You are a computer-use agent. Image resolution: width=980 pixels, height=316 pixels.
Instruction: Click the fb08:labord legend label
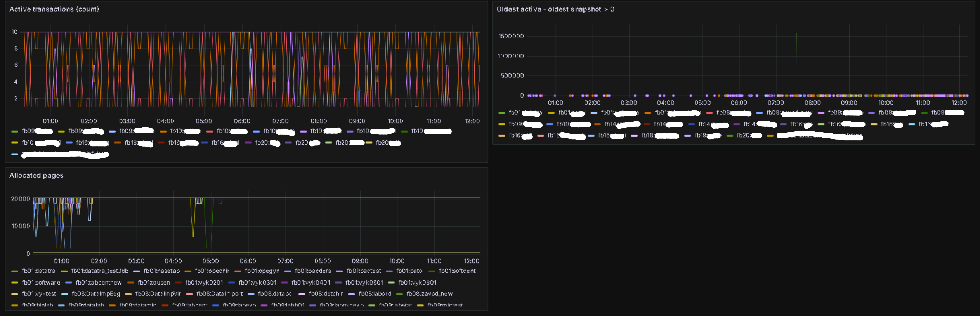[375, 294]
